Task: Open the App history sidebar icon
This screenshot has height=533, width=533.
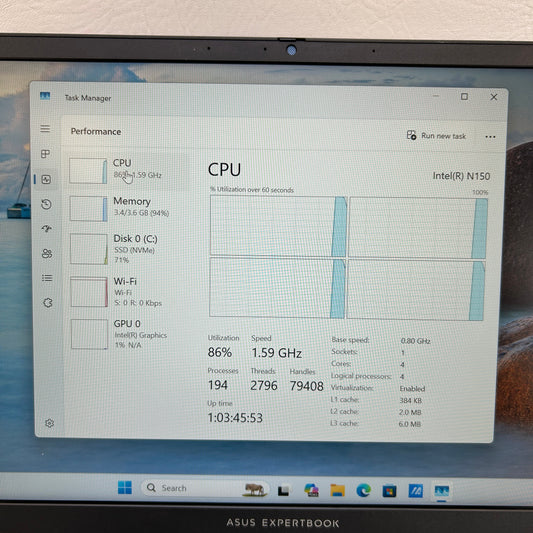Action: click(47, 204)
